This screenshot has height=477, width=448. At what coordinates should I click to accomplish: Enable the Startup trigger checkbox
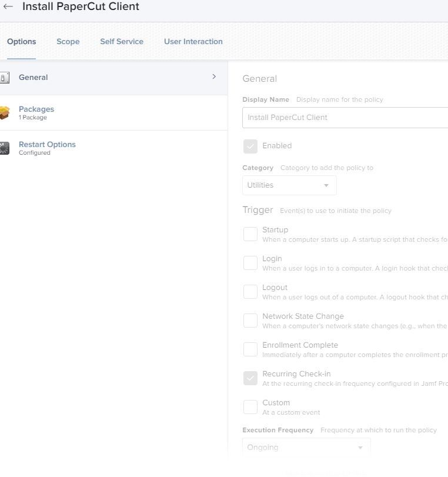[250, 234]
